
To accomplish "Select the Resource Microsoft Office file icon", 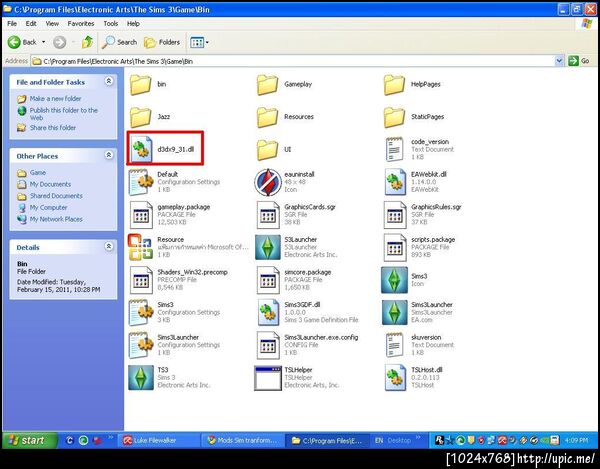I will [140, 247].
